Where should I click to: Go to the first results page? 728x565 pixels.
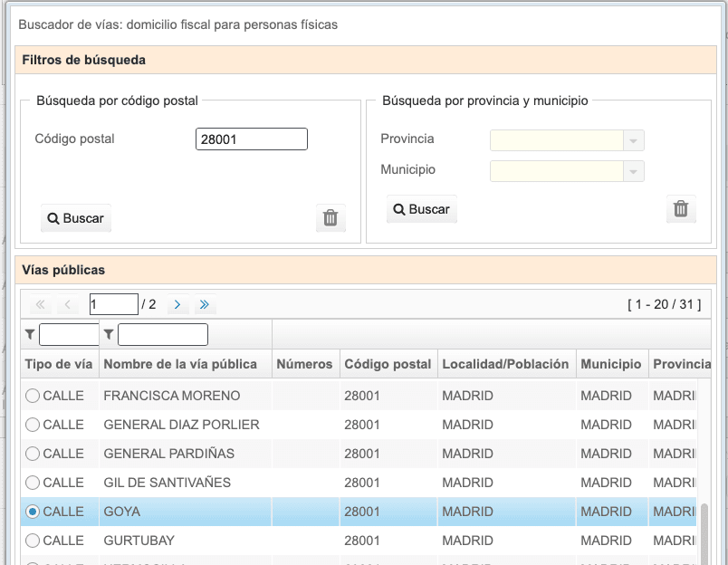[x=40, y=305]
